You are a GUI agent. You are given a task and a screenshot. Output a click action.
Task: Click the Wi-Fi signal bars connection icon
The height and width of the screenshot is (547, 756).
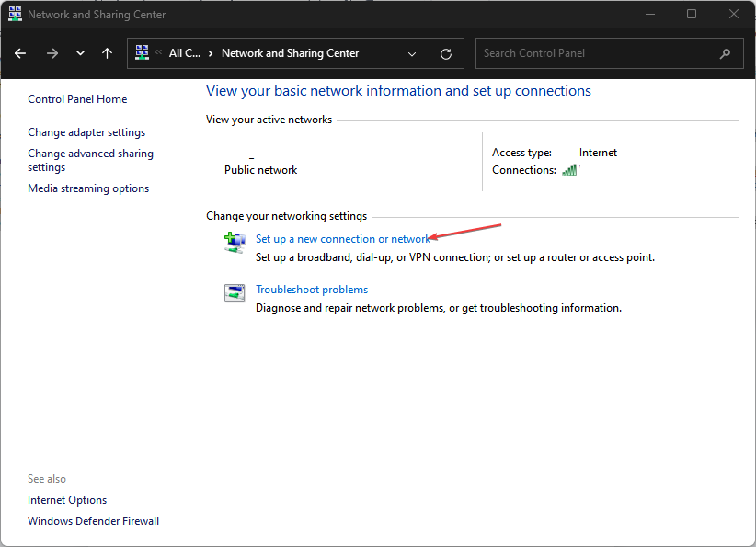(x=569, y=170)
